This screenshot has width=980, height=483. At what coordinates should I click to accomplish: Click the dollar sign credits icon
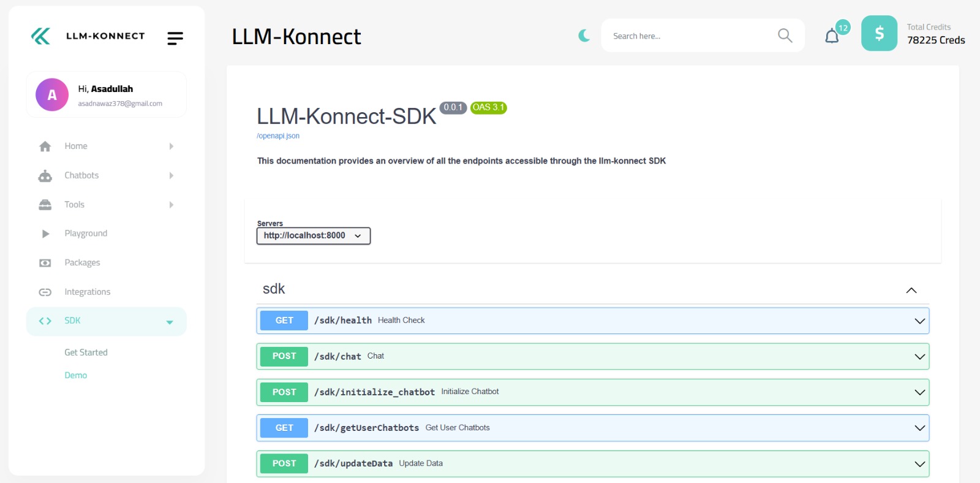coord(879,33)
